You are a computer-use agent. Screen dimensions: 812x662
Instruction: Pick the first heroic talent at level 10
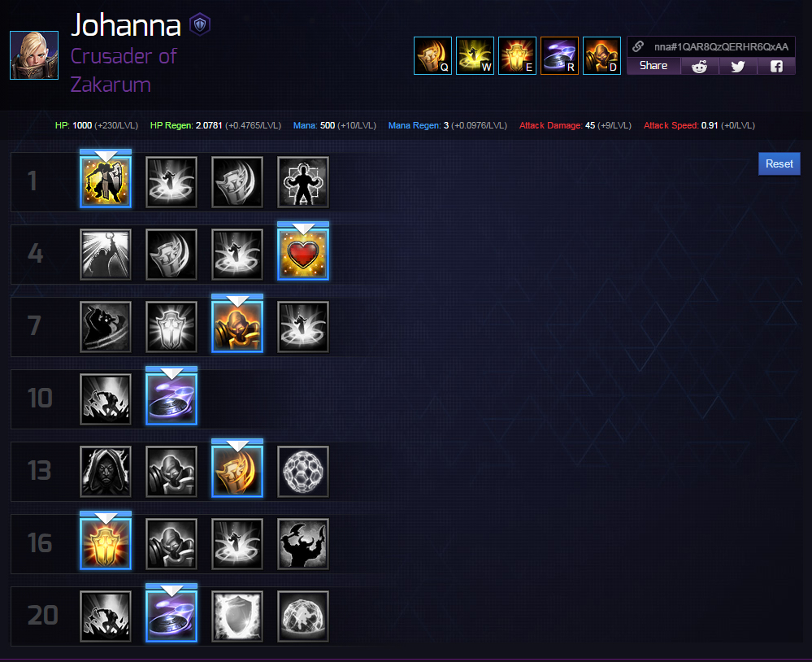pyautogui.click(x=106, y=399)
